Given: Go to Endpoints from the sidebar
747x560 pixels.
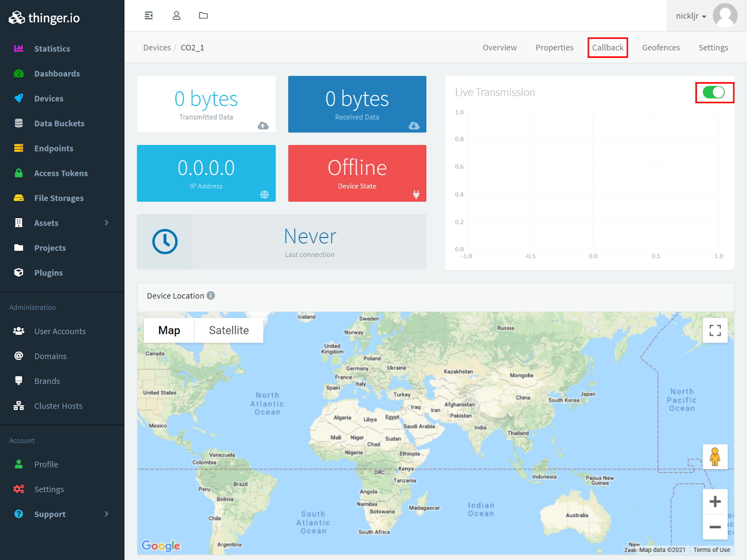Looking at the screenshot, I should [x=53, y=148].
